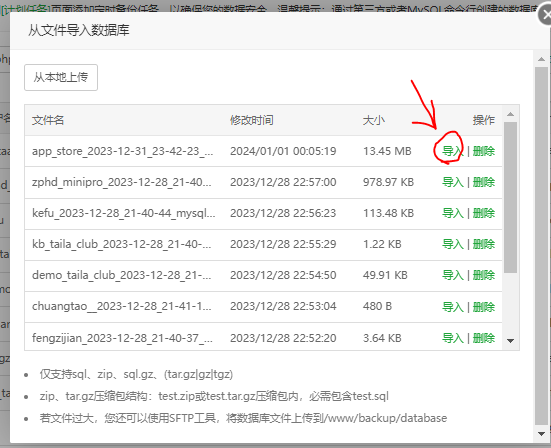Click the 480 B size cell

tap(377, 306)
